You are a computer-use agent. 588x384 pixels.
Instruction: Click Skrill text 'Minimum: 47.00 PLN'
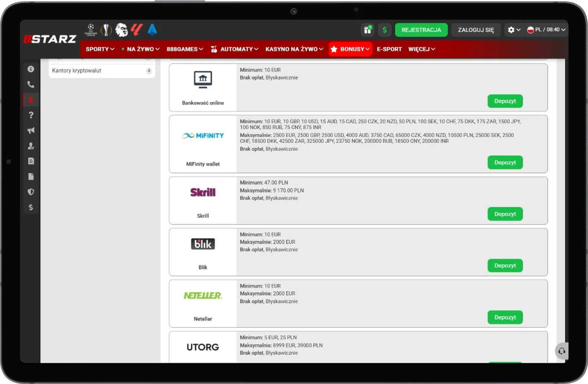pos(264,183)
